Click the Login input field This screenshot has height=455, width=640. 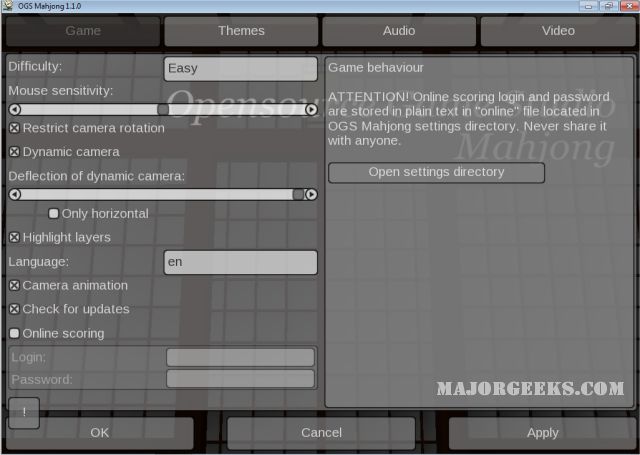(x=240, y=357)
